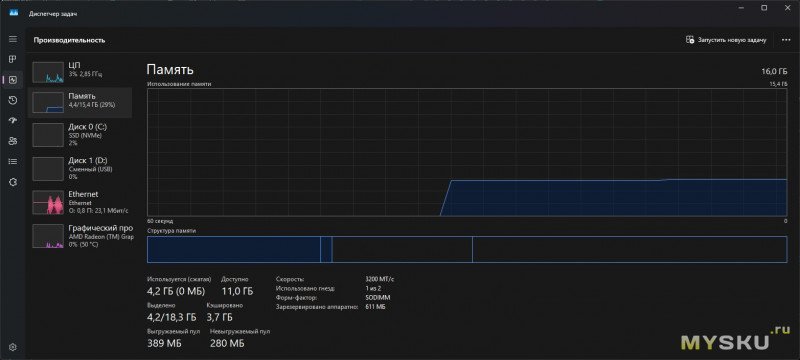Click the Структура памяти composition bar
Viewport: 800px width, 360px height.
pyautogui.click(x=467, y=249)
